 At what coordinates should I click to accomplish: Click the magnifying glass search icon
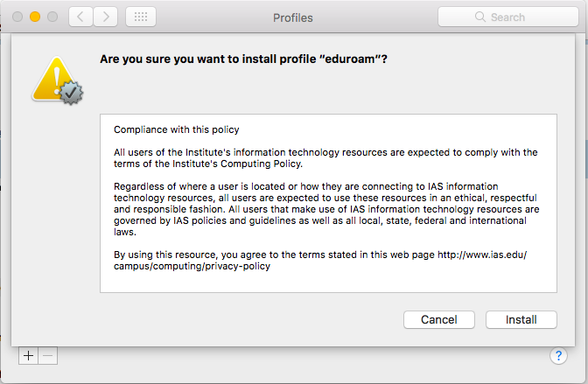[479, 17]
